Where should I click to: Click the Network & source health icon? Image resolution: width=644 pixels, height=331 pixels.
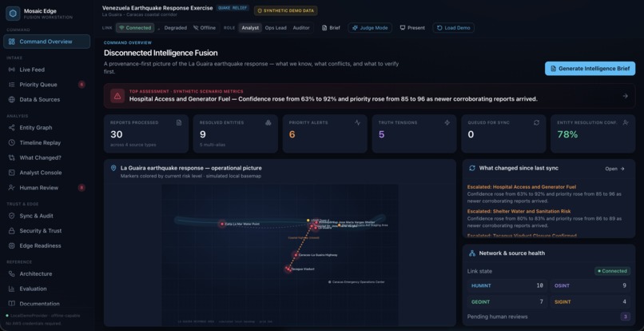pyautogui.click(x=472, y=253)
